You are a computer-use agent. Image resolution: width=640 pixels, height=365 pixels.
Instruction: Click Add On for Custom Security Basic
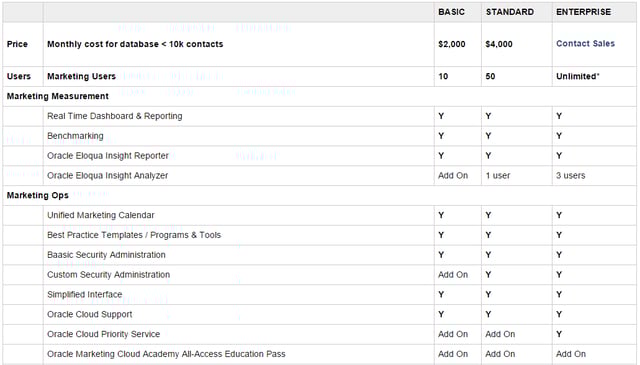[x=453, y=275]
